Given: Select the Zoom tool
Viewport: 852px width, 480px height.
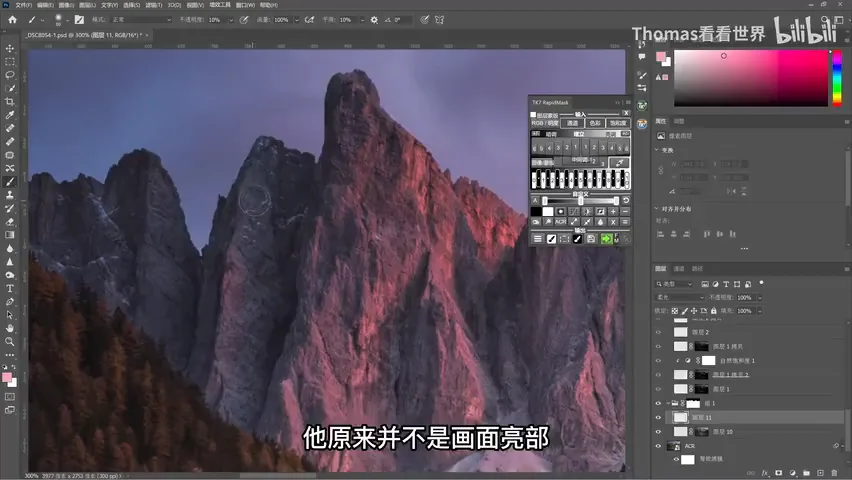Looking at the screenshot, I should tap(10, 341).
